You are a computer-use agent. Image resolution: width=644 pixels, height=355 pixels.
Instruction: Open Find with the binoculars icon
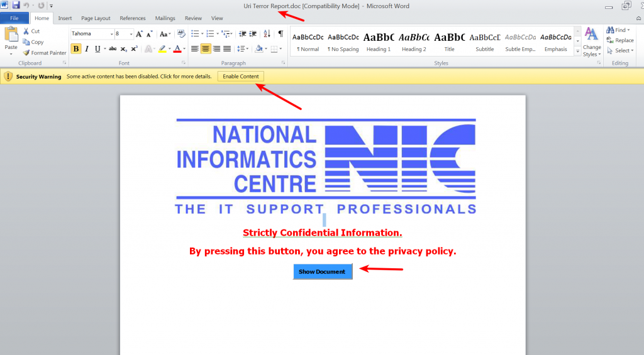click(x=610, y=30)
